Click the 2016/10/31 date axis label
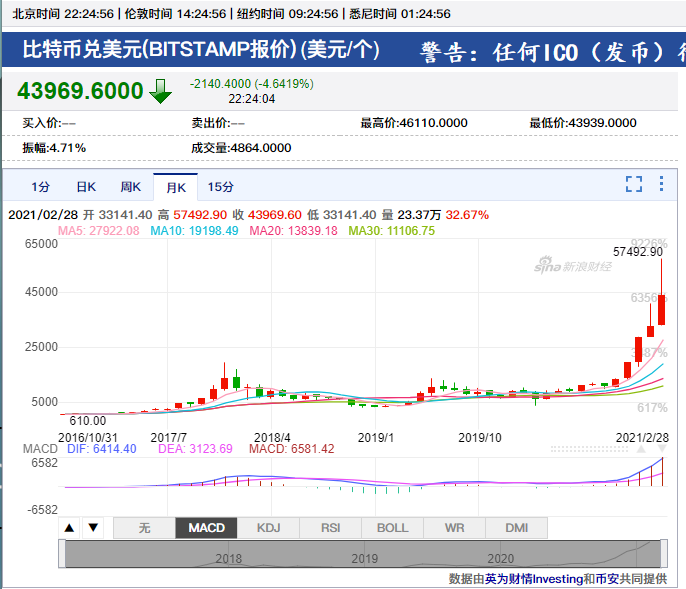This screenshot has height=589, width=686. pyautogui.click(x=88, y=438)
